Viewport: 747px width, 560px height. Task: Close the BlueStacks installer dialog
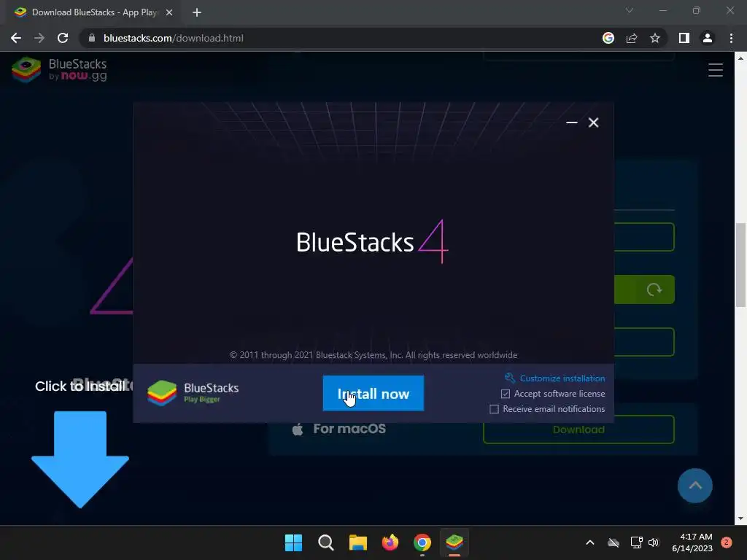click(593, 122)
